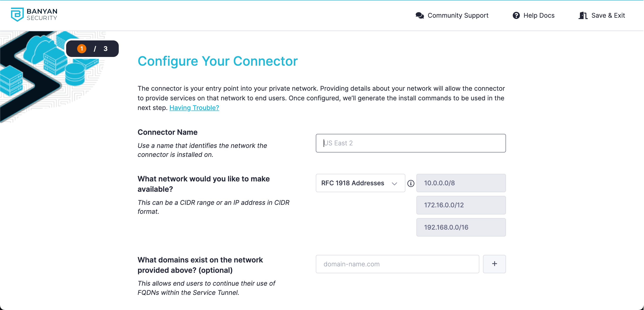The image size is (644, 310).
Task: Click the Save & Exit text
Action: pyautogui.click(x=608, y=16)
